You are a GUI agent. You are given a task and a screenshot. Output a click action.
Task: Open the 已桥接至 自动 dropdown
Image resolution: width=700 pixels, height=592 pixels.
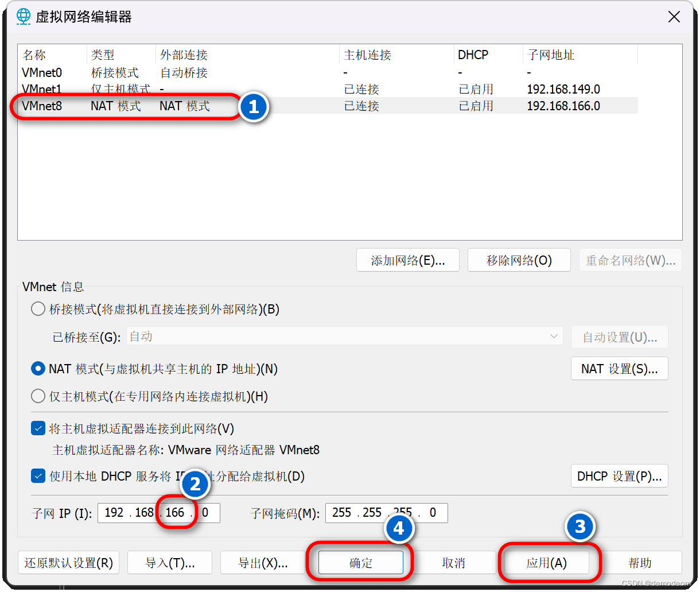click(344, 336)
